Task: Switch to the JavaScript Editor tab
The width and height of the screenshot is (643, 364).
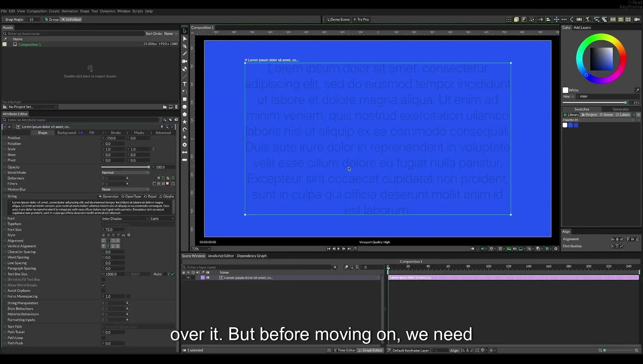Action: 221,256
